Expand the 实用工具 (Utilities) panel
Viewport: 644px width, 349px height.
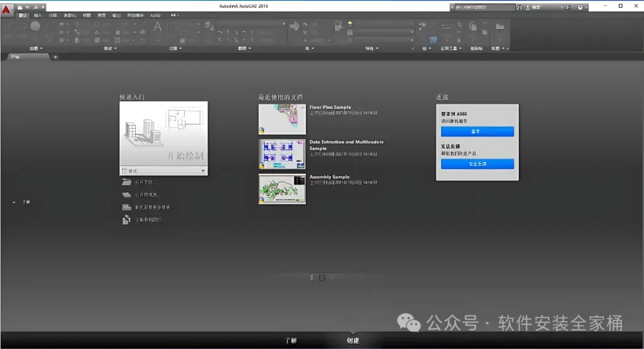coord(451,48)
